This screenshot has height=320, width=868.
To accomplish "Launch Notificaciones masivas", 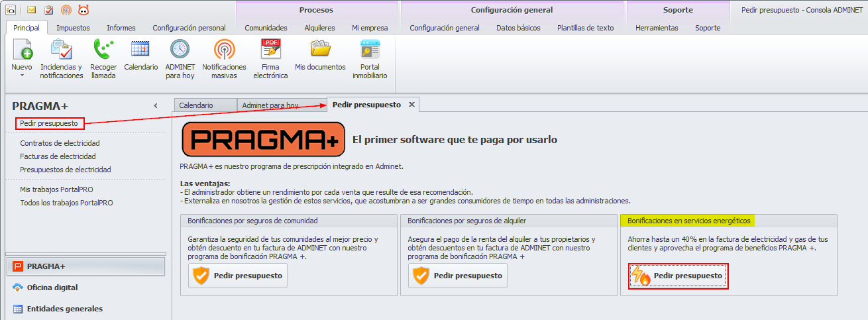I will coord(224,59).
